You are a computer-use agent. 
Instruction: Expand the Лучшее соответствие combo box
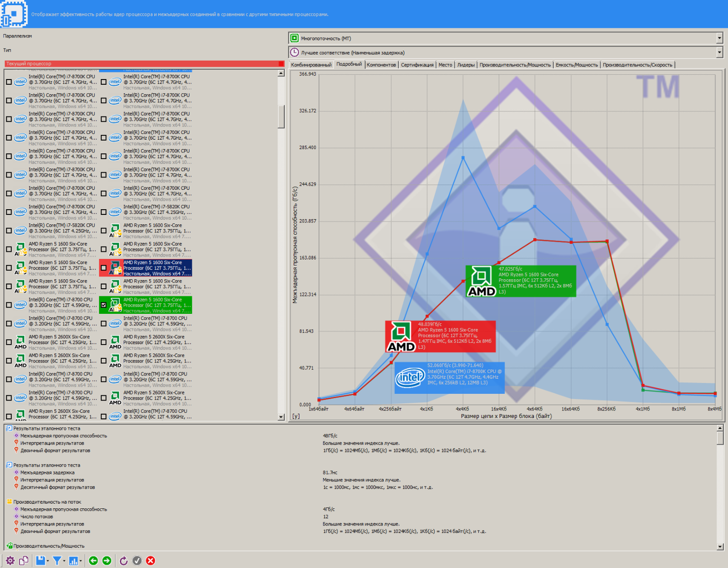[x=719, y=53]
